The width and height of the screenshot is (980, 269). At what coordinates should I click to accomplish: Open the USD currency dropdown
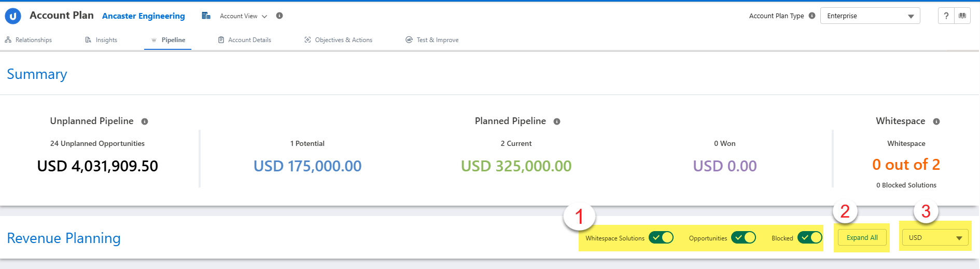[x=935, y=238]
